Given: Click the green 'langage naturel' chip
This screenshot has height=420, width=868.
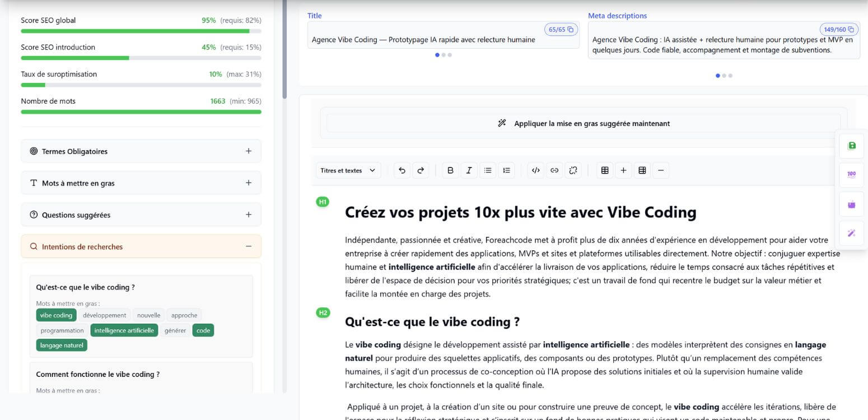Looking at the screenshot, I should pyautogui.click(x=62, y=346).
